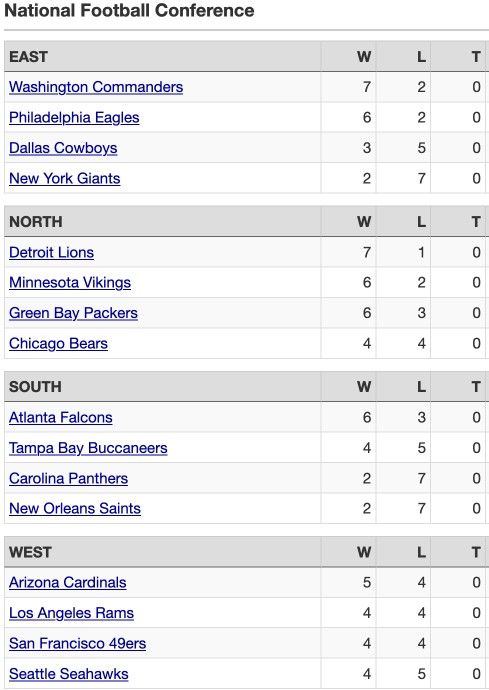Open the Washington Commanders team link
The image size is (489, 690).
pyautogui.click(x=96, y=87)
